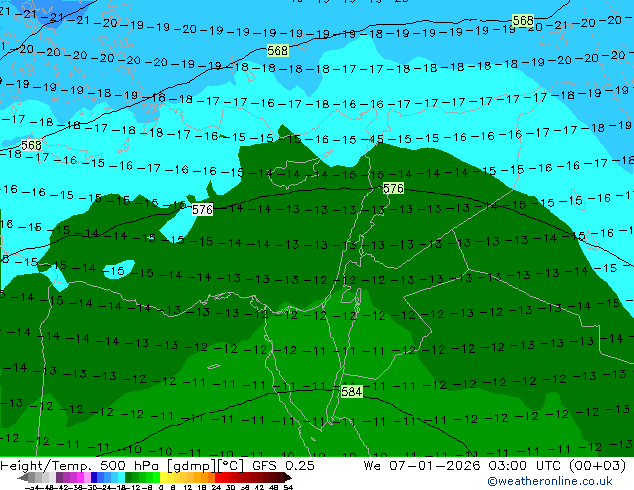Pick the bright red legend segment
Screen dimensions: 634x490
(x=218, y=477)
